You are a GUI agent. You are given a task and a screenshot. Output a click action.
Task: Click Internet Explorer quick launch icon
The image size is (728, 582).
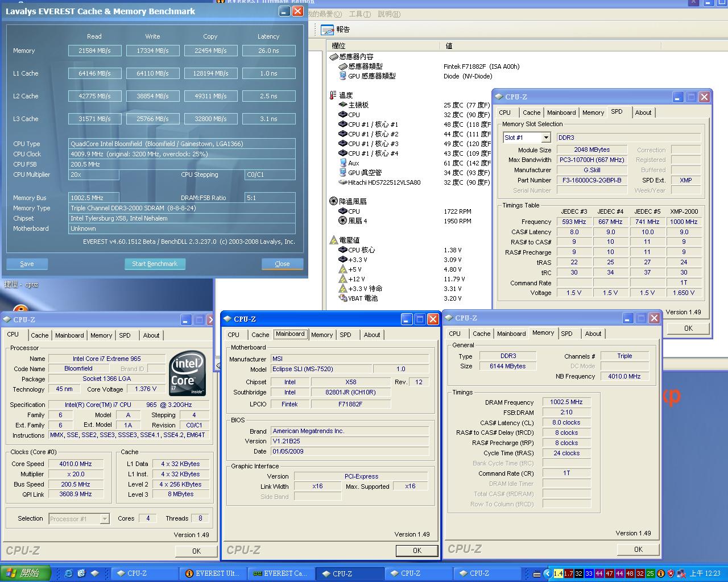[x=69, y=573]
